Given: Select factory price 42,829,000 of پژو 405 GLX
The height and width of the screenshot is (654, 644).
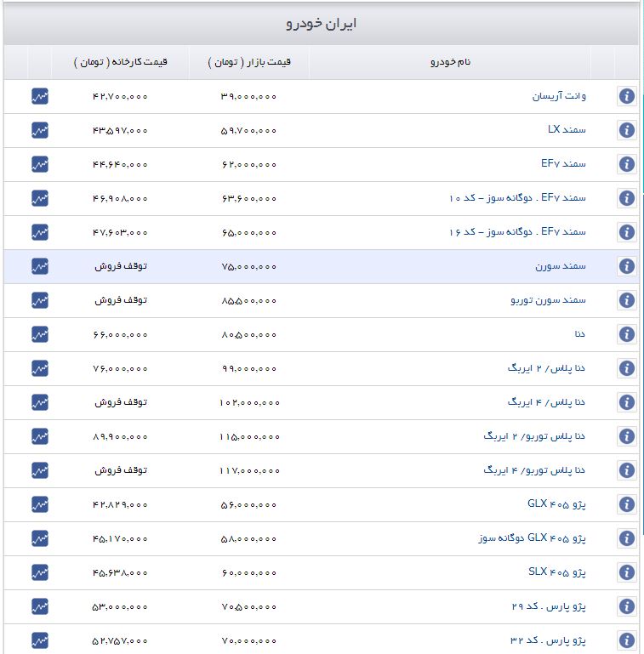Looking at the screenshot, I should 120,505.
